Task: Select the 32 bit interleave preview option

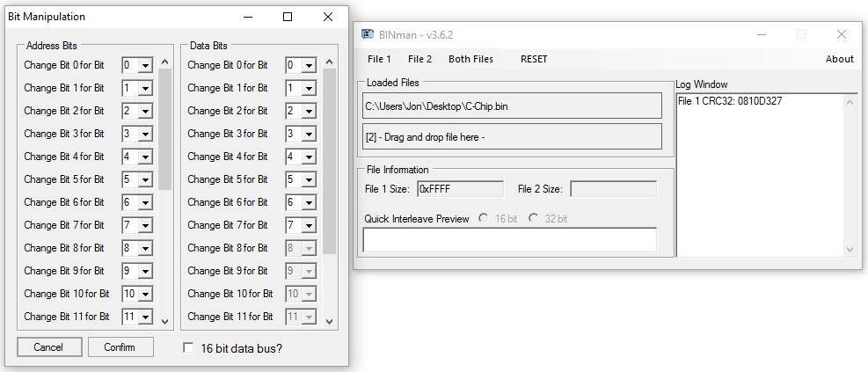Action: tap(533, 218)
